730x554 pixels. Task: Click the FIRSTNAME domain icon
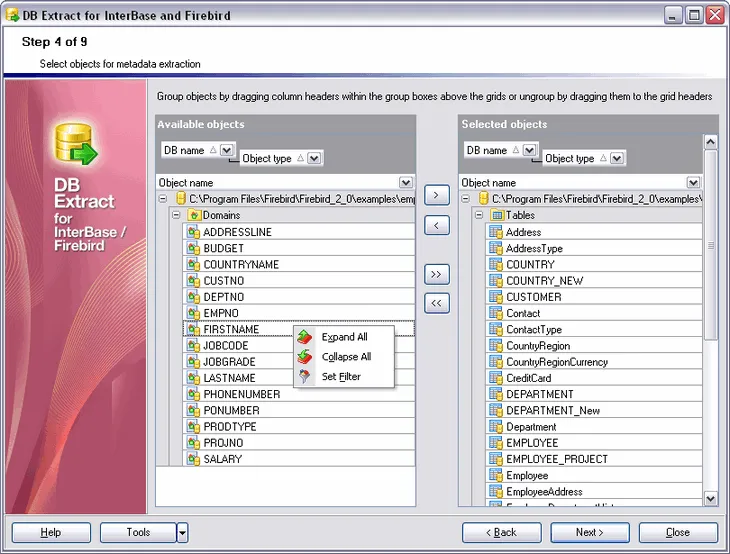(193, 329)
